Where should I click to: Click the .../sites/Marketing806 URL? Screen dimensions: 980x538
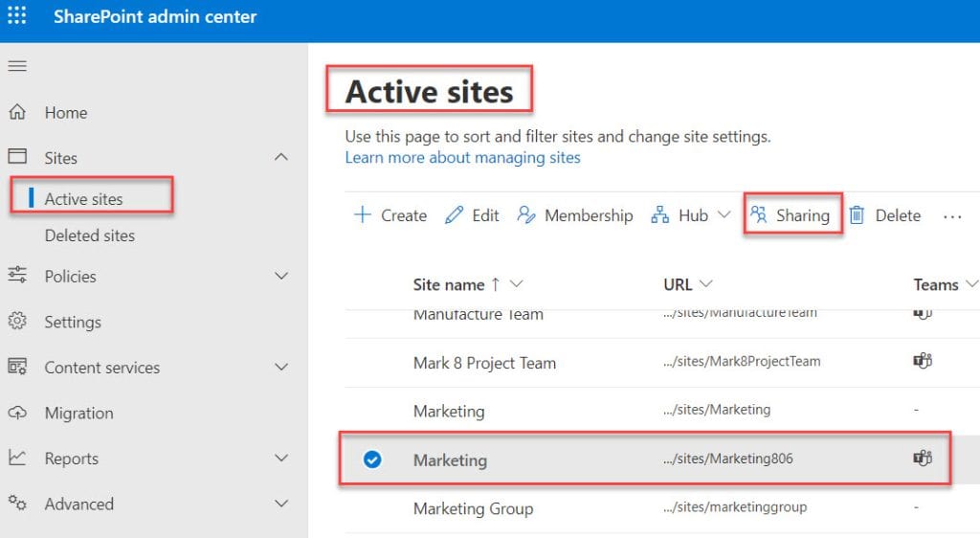(728, 459)
